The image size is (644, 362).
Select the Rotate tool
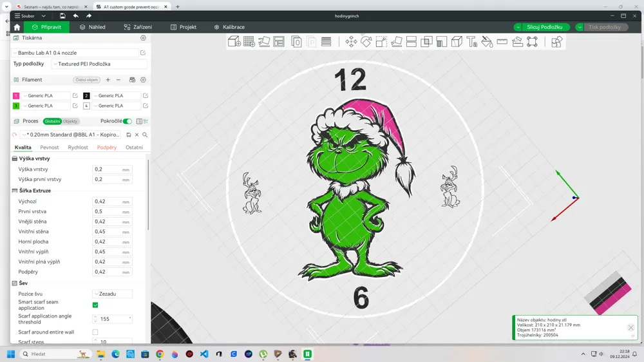pyautogui.click(x=366, y=41)
